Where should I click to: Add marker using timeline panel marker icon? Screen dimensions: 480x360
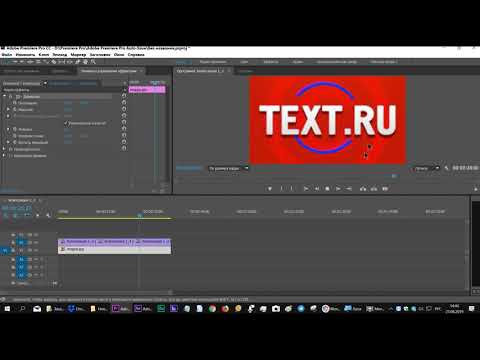pos(38,215)
